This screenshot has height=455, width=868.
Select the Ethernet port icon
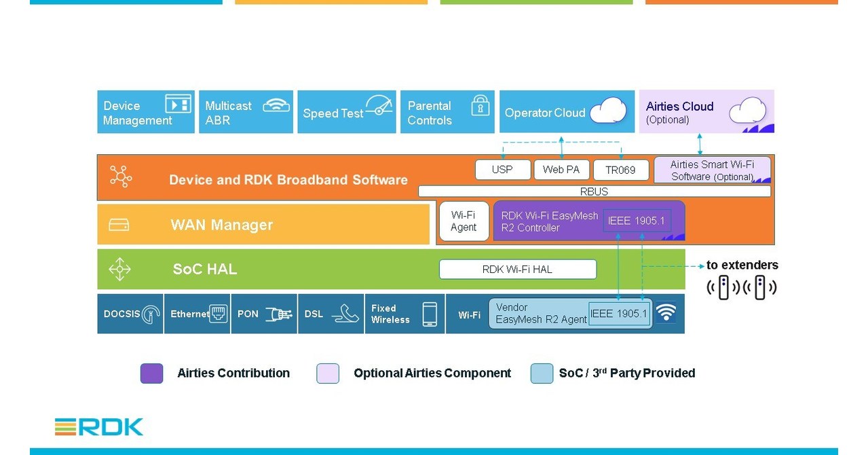[217, 313]
